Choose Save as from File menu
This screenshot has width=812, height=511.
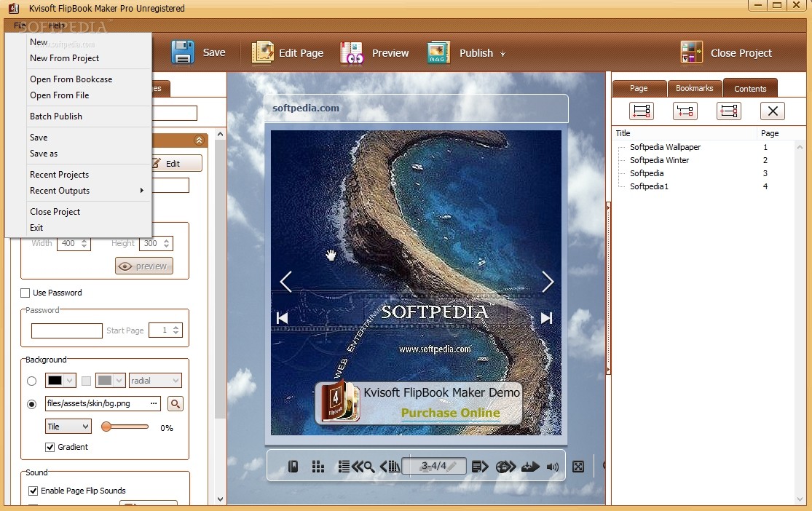44,154
